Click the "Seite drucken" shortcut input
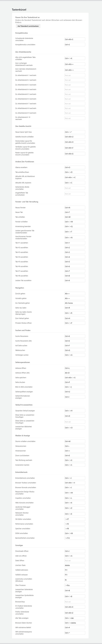This screenshot has width=102, height=644. tap(75, 382)
